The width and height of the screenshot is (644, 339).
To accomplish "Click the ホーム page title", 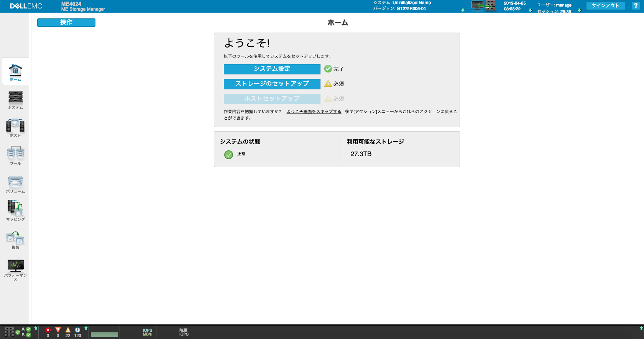I will [x=338, y=23].
